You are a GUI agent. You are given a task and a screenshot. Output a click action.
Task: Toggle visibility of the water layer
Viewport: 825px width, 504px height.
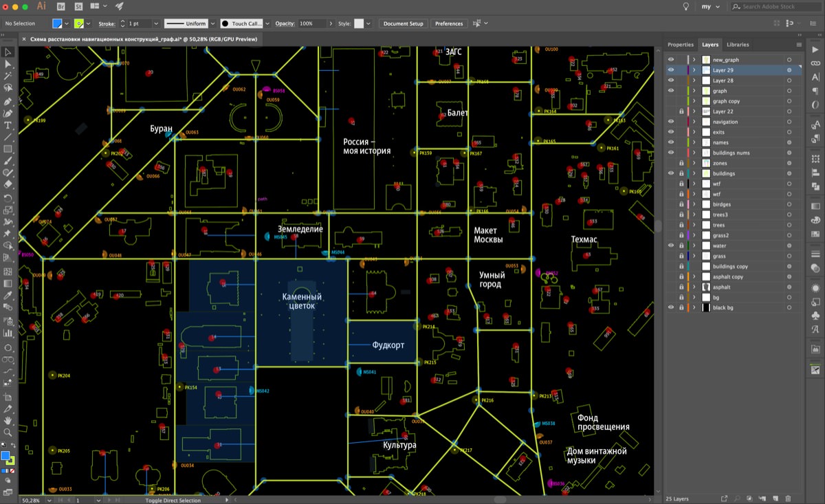[671, 245]
